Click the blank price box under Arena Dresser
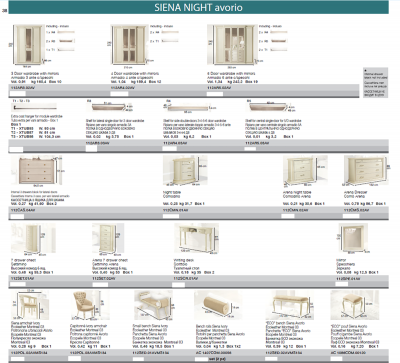400x363 pixels. point(351,216)
